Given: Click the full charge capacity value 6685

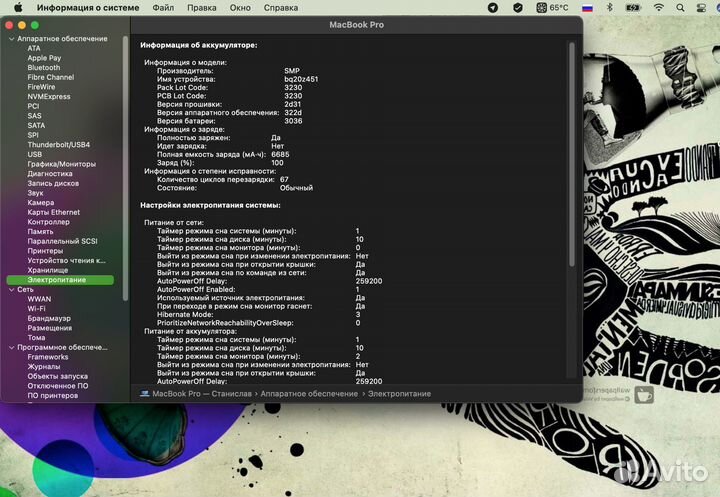Looking at the screenshot, I should (280, 154).
